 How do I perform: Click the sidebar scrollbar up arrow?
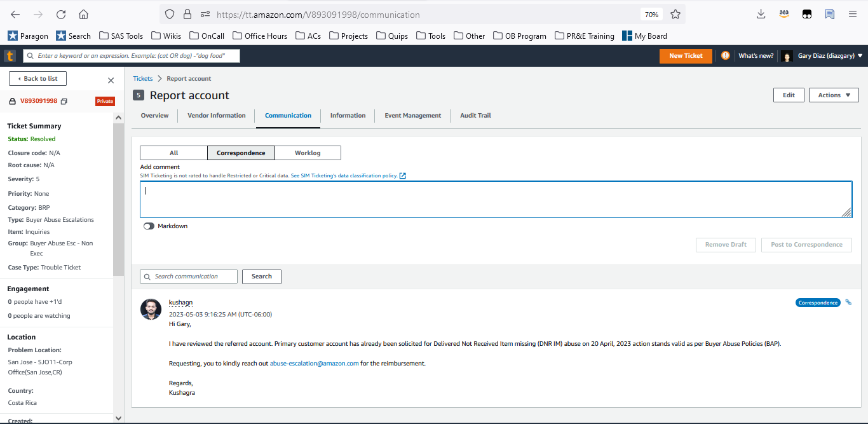[118, 118]
